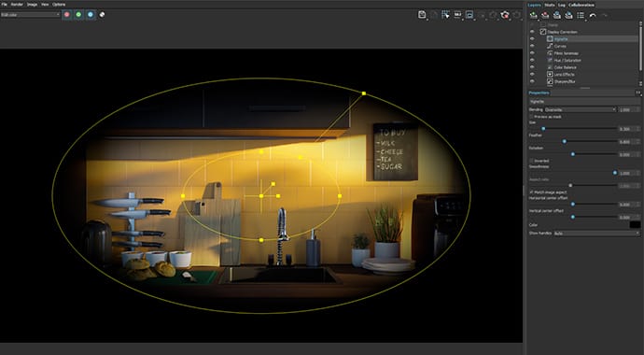Screen dimensions: 644x355
Task: Open the Render menu
Action: tap(17, 4)
